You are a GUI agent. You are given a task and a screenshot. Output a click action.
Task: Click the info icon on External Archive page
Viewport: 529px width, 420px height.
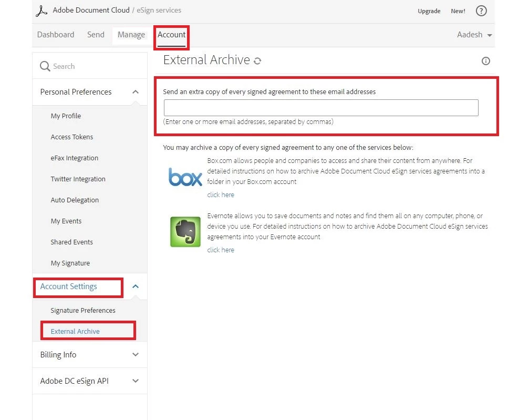tap(485, 61)
